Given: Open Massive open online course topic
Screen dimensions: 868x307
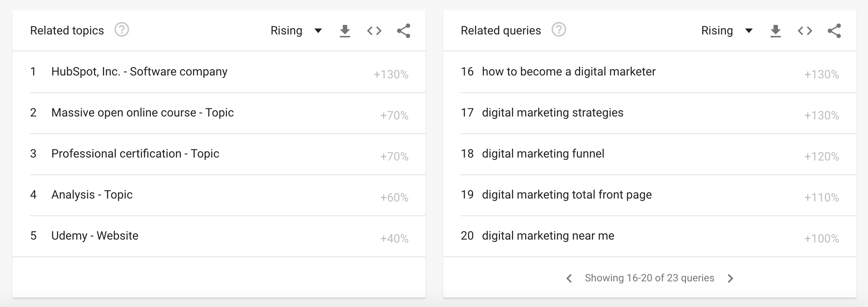Looking at the screenshot, I should coord(142,113).
